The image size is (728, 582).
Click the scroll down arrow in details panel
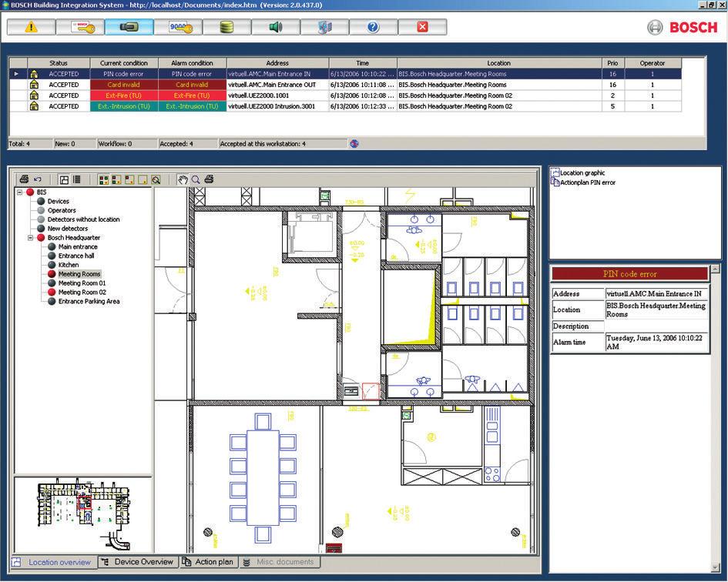coord(715,567)
